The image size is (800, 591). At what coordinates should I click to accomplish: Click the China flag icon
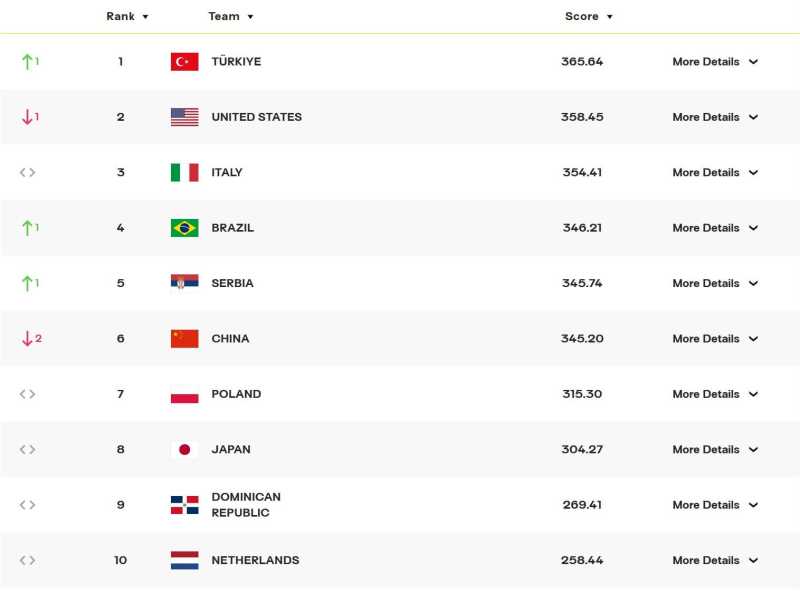[184, 339]
